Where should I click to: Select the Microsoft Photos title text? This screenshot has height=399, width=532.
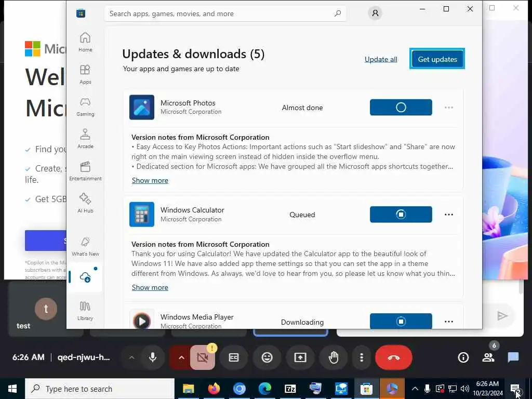(x=188, y=103)
